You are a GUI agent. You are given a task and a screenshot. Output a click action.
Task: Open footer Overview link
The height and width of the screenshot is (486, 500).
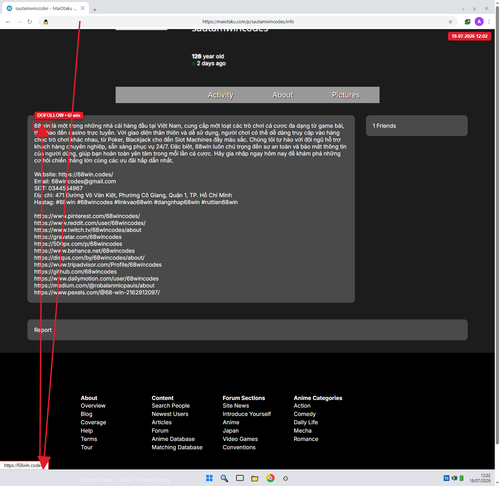[93, 406]
